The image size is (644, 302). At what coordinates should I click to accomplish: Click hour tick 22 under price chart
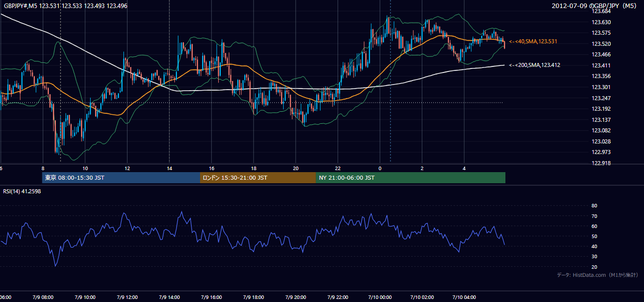(x=338, y=169)
